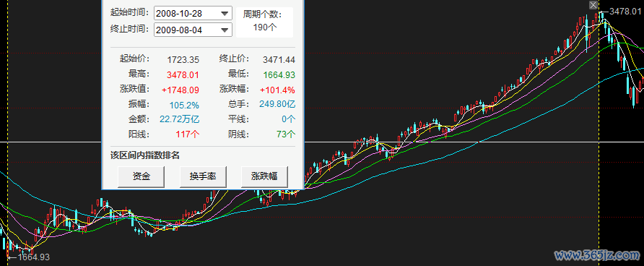644x266 pixels.
Task: Open the start date dropdown arrow
Action: (225, 13)
